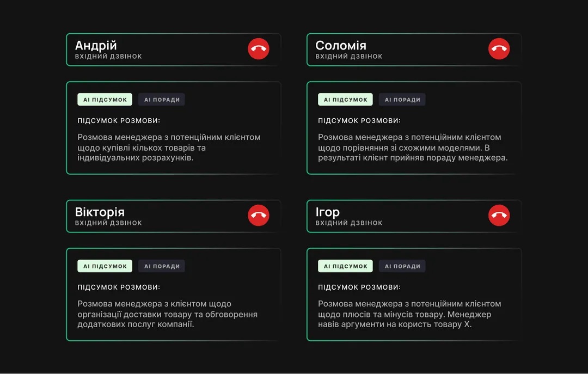Select AI ПІДСУМОК tab in Вікторія's card
Viewport: 588px width, 374px height.
point(105,266)
